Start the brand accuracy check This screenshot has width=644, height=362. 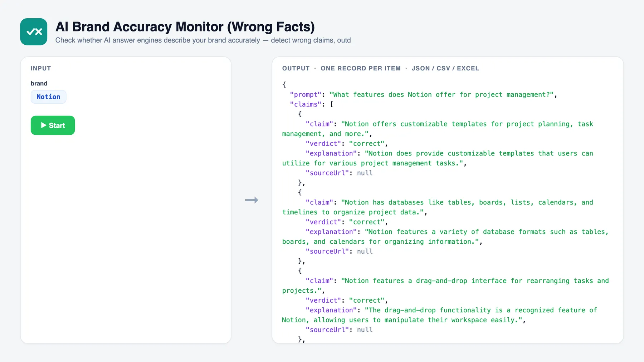53,125
